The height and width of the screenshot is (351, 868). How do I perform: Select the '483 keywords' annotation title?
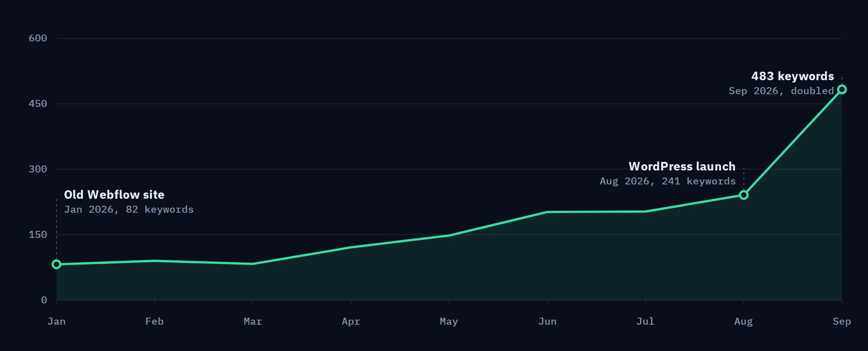pyautogui.click(x=792, y=76)
